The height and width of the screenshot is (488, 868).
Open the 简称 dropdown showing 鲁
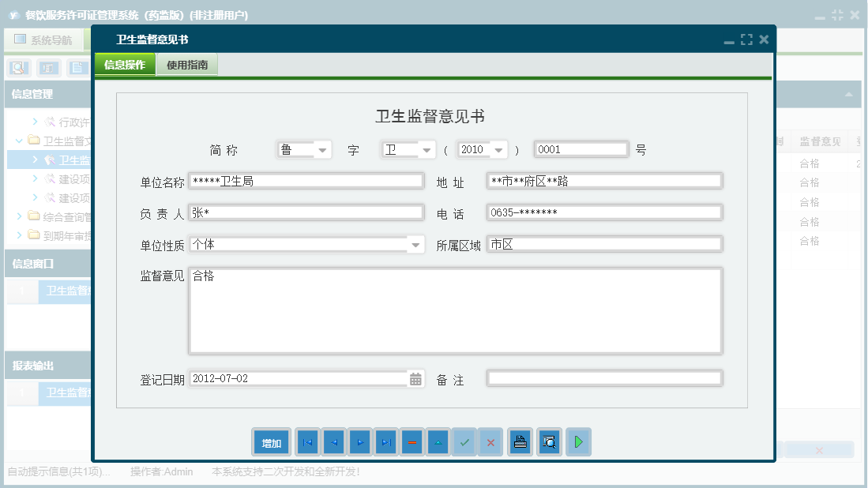coord(322,150)
